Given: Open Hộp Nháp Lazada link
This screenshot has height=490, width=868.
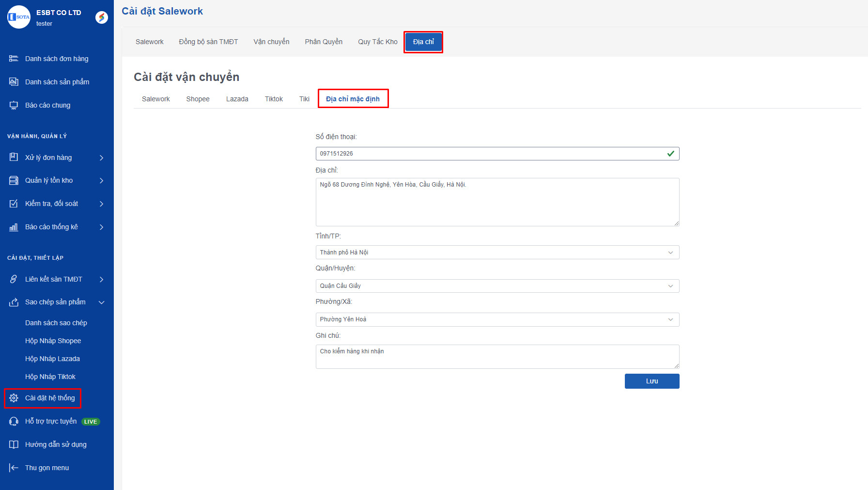Looking at the screenshot, I should point(52,359).
